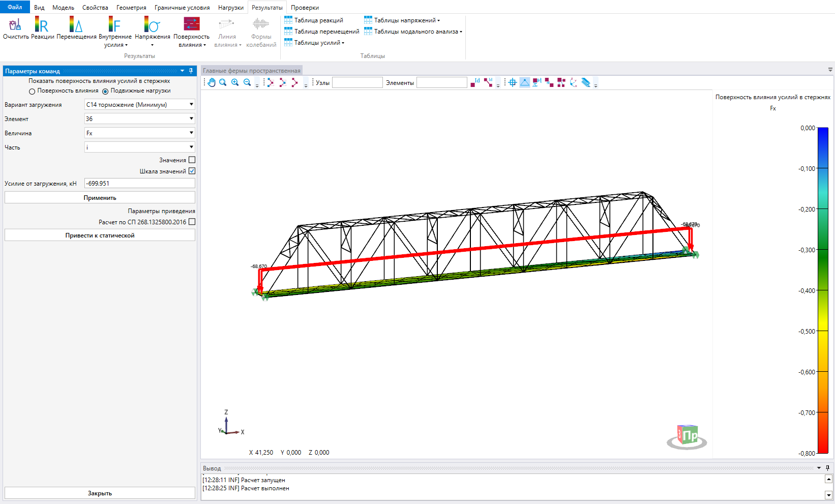
Task: Toggle the crosshair display icon
Action: point(513,82)
